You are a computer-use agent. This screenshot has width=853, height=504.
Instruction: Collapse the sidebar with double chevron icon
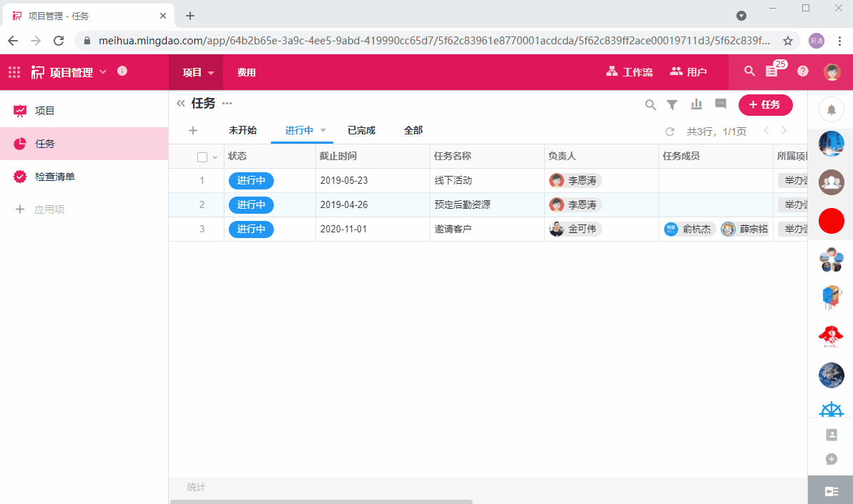click(181, 104)
